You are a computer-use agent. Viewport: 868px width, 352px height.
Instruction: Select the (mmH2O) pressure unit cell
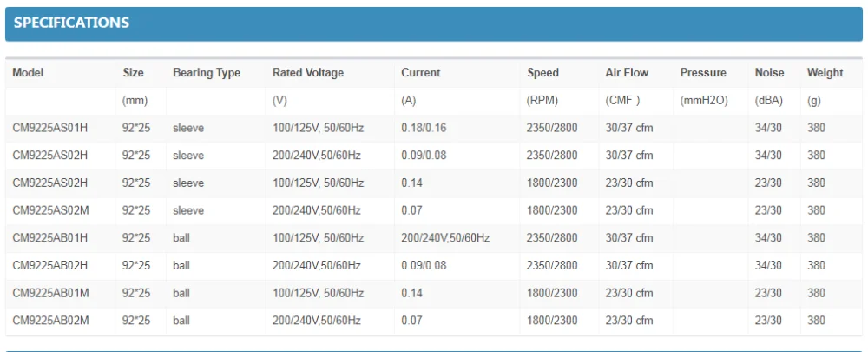(704, 101)
